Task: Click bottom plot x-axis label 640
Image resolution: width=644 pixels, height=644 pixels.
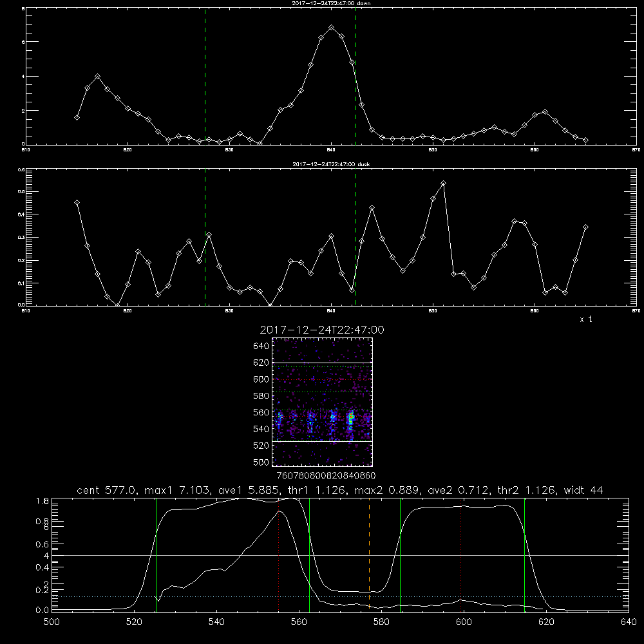Action: click(x=629, y=622)
